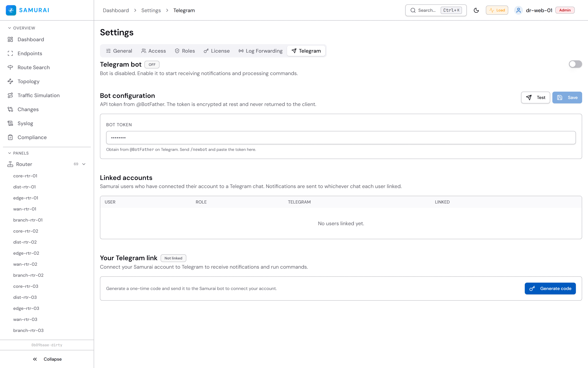Open the Syslog page label
Image resolution: width=588 pixels, height=368 pixels.
(25, 123)
